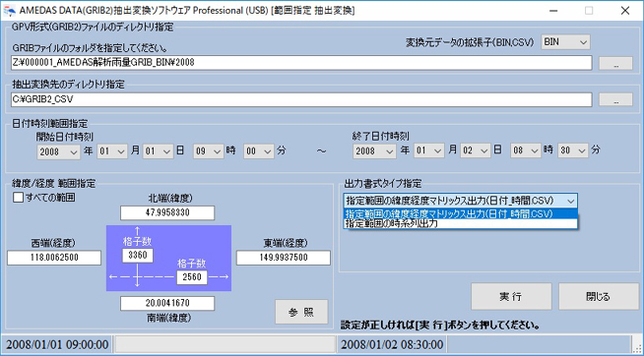The image size is (644, 356).
Task: Expand the end day 02 dropdown
Action: [475, 150]
